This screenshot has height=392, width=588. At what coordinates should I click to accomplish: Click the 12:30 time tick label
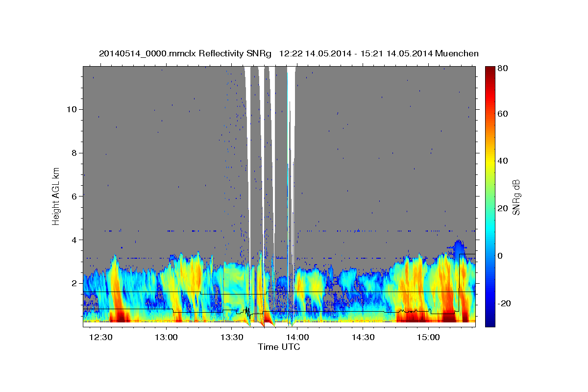tap(100, 338)
